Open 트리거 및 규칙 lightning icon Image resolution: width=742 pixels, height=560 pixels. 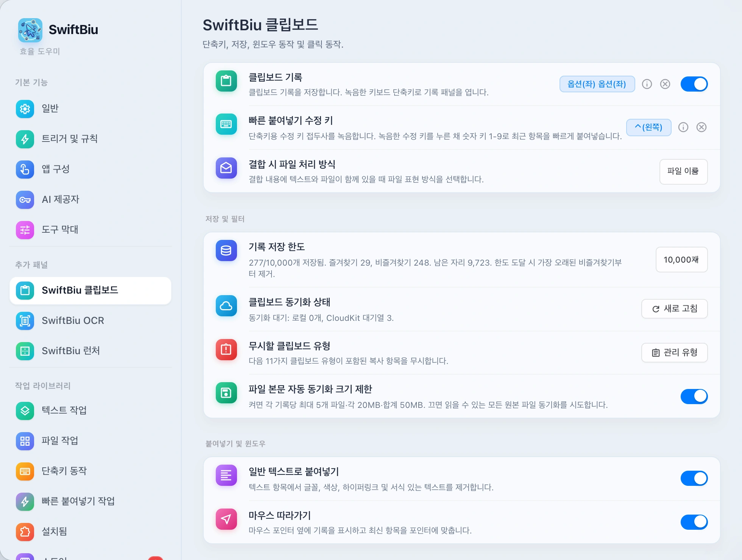25,139
